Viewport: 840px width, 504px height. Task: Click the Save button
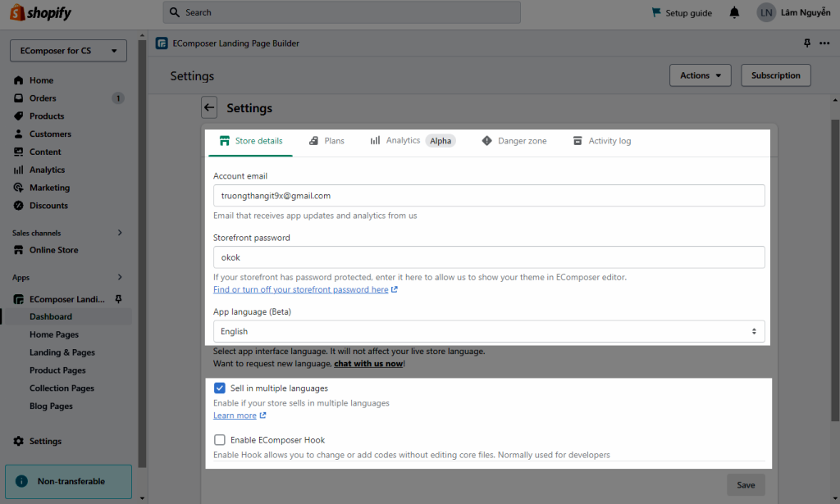pyautogui.click(x=746, y=484)
